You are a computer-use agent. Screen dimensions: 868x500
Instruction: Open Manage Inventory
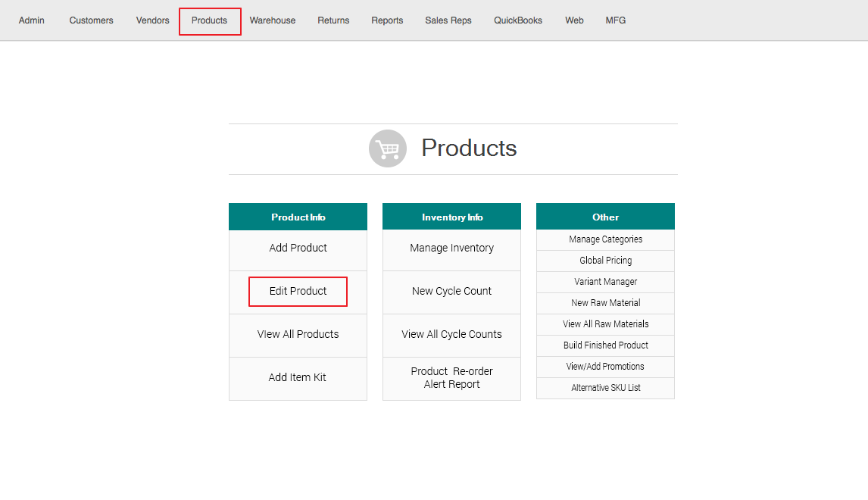pyautogui.click(x=451, y=248)
